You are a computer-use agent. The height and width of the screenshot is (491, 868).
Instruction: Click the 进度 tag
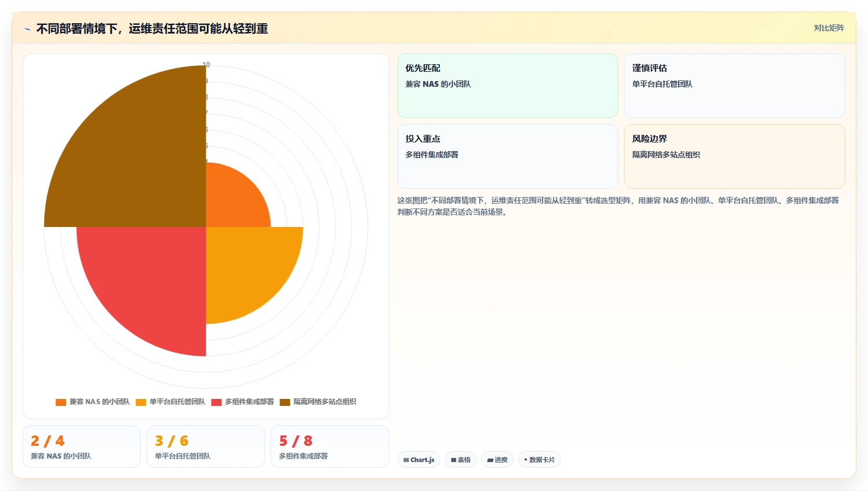(x=497, y=460)
